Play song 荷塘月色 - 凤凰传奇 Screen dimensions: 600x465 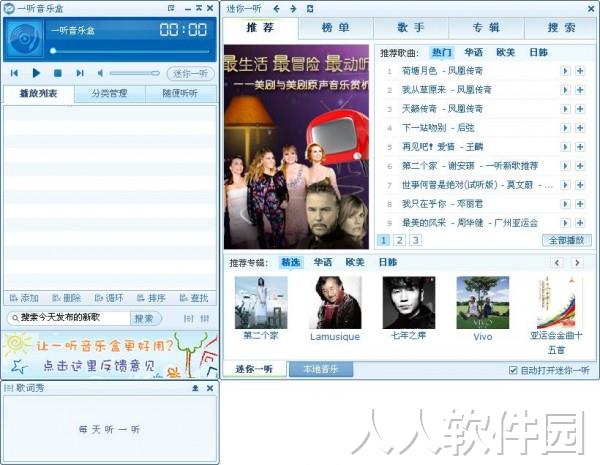[x=565, y=71]
